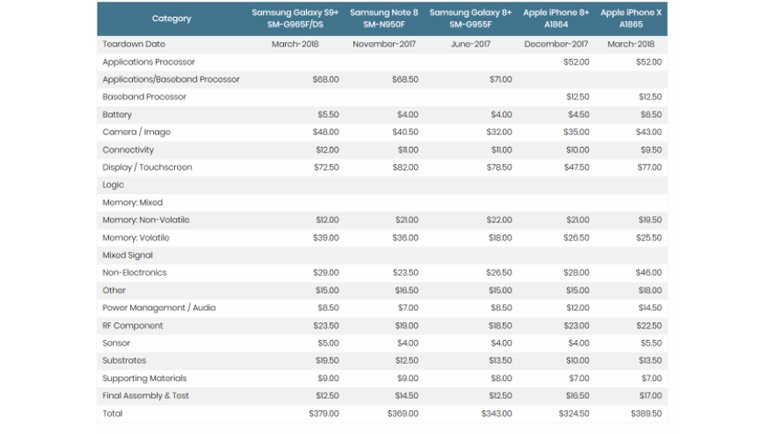Select the Applications/Baseband Processor row label
The width and height of the screenshot is (770, 434).
[x=160, y=80]
